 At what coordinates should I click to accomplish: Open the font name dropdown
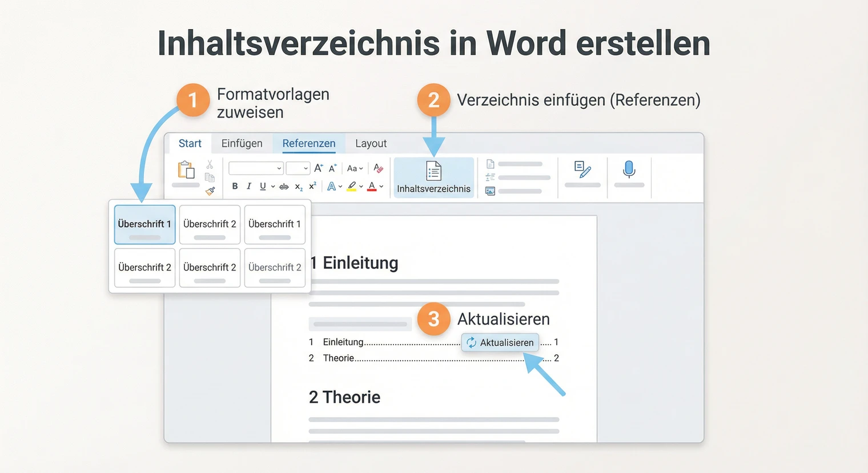click(256, 168)
